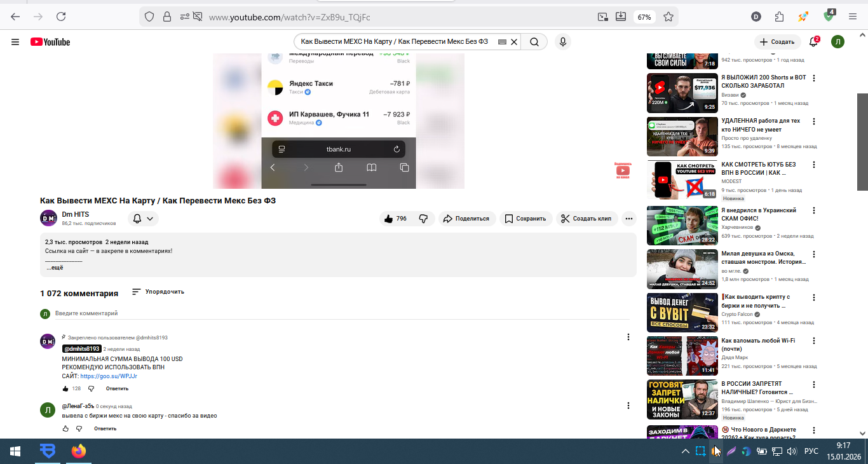Open the three-dot more actions under the video
This screenshot has height=464, width=868.
[x=629, y=219]
